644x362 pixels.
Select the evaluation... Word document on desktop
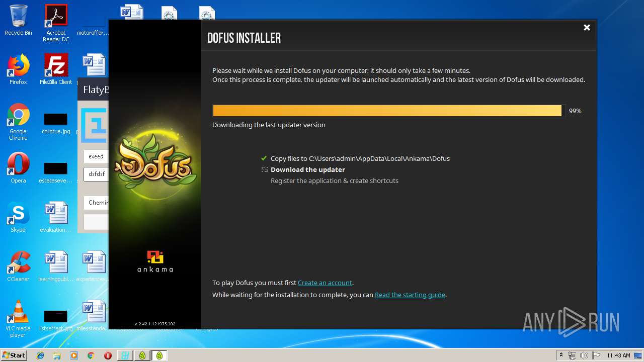pos(56,217)
